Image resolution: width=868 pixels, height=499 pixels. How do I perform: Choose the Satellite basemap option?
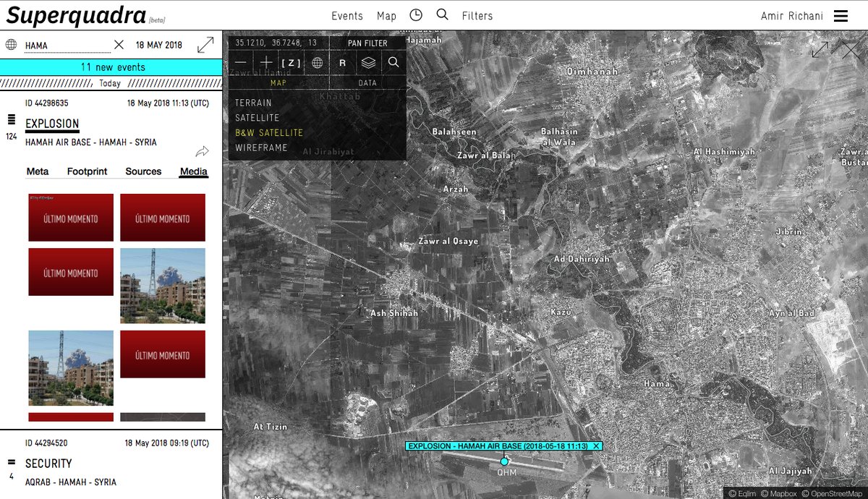(x=257, y=118)
